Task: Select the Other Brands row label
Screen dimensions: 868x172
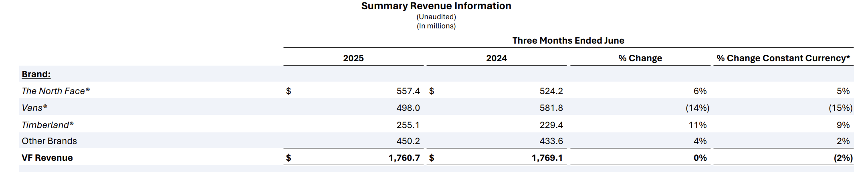Action: point(49,141)
